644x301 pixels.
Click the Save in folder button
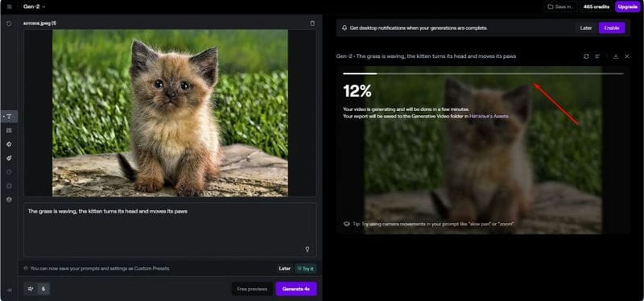pos(560,6)
